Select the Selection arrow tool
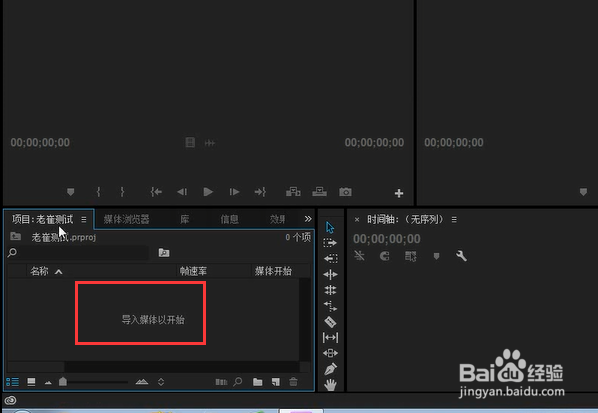598x413 pixels. point(330,227)
